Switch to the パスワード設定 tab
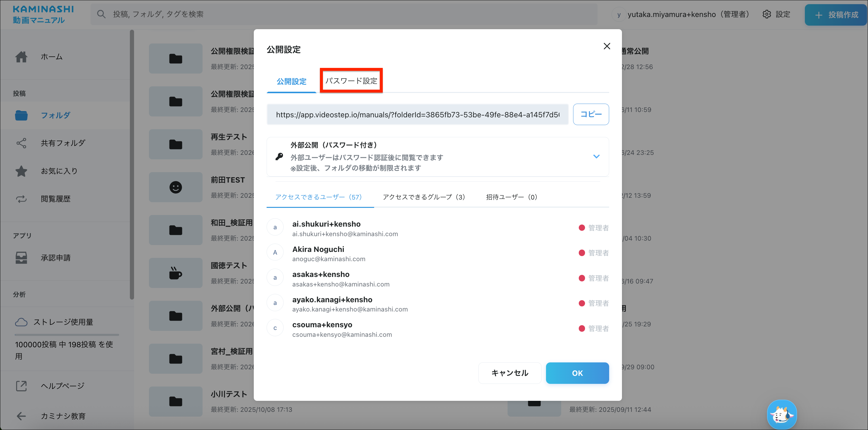Image resolution: width=868 pixels, height=430 pixels. (x=351, y=81)
